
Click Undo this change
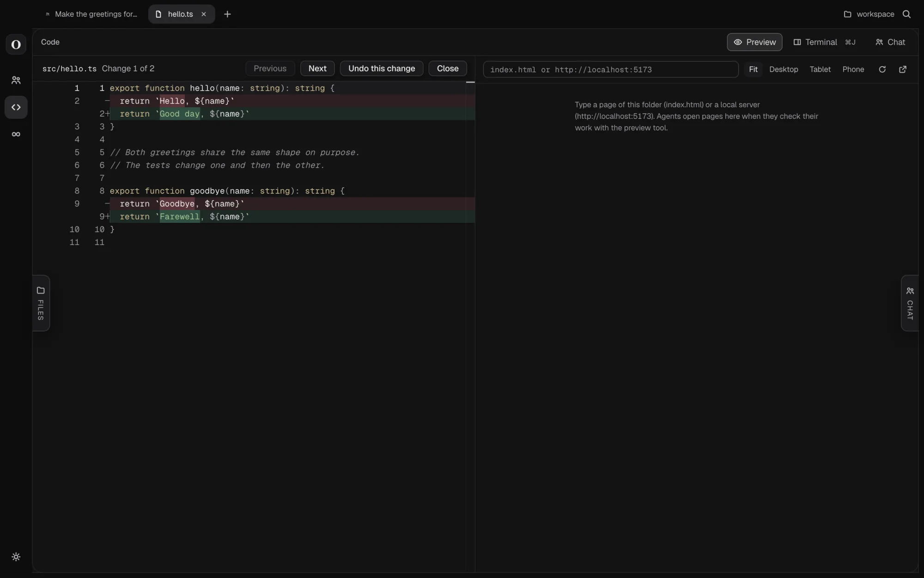[382, 68]
